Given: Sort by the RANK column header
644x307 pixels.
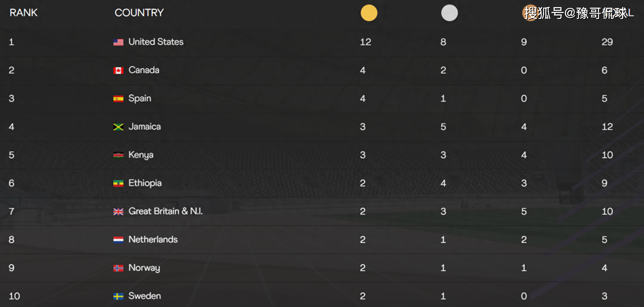Looking at the screenshot, I should [24, 13].
